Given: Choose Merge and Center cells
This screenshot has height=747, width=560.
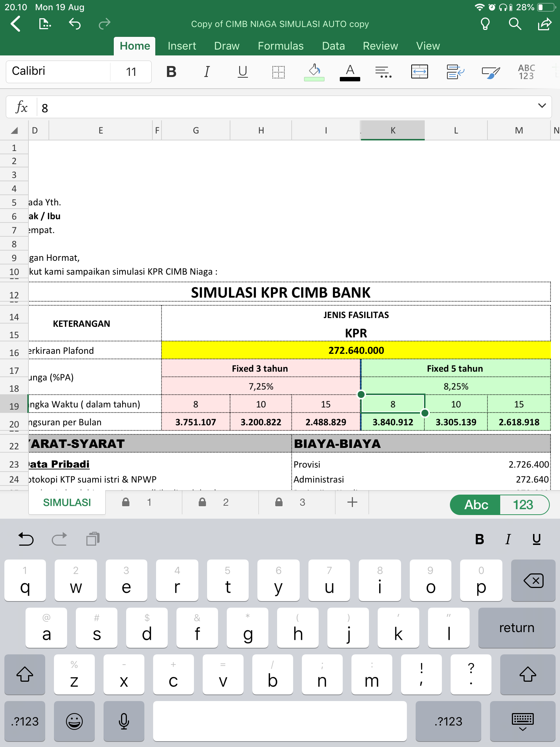Looking at the screenshot, I should point(419,71).
